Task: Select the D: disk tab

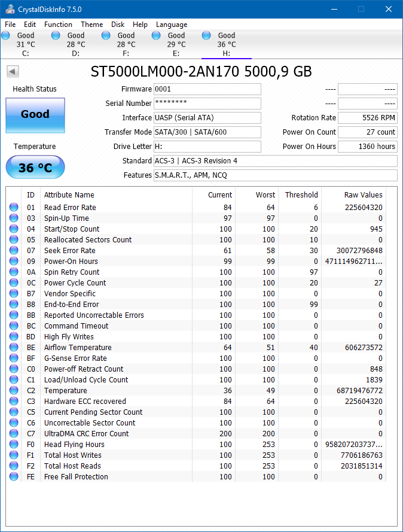Action: point(75,44)
